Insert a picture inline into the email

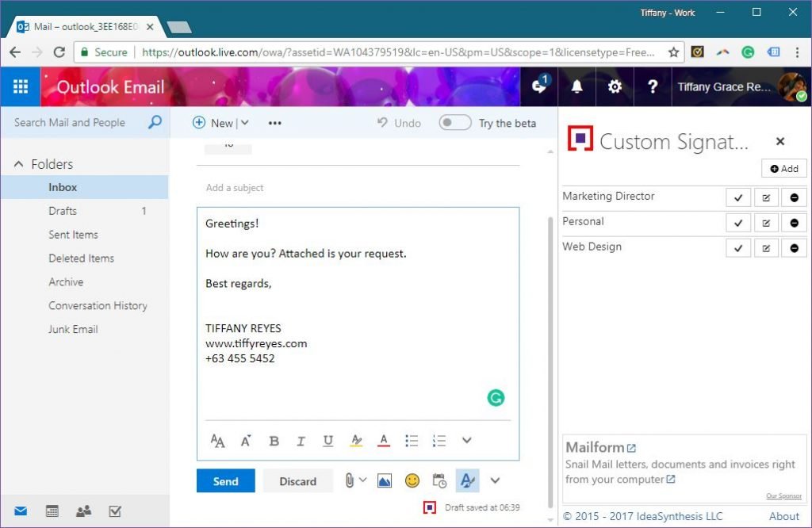pyautogui.click(x=384, y=480)
